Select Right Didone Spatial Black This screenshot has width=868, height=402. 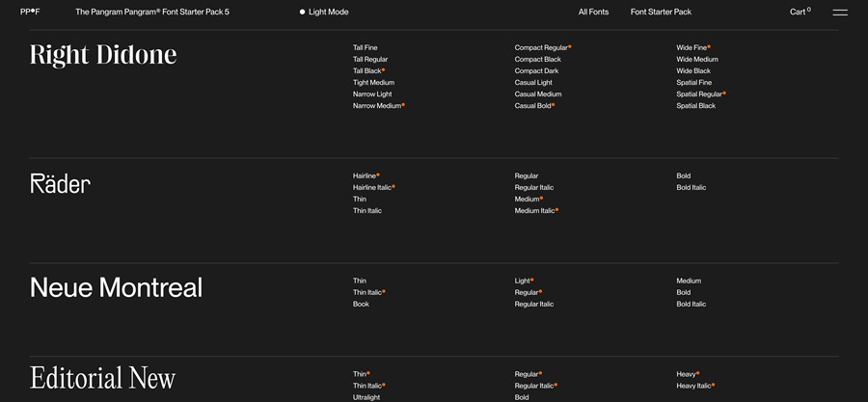[x=695, y=106]
